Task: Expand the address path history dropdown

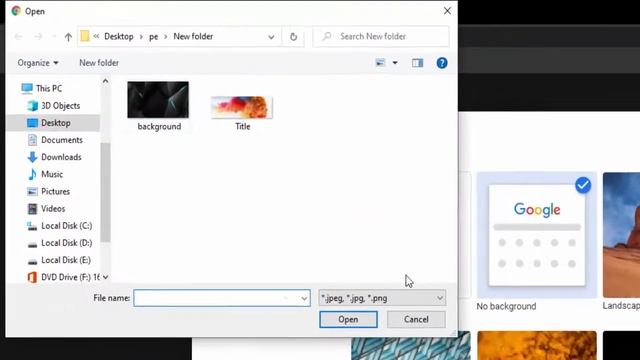Action: click(x=271, y=37)
